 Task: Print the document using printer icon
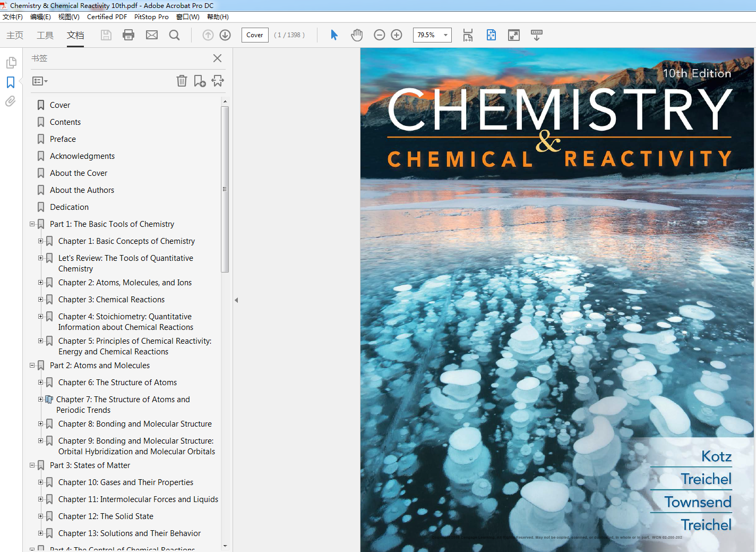(x=128, y=35)
